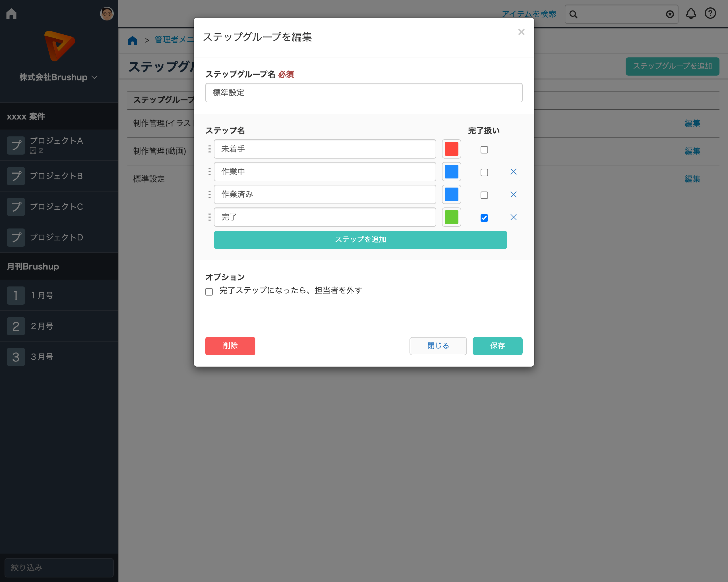Expand the 株式会社Brushup company dropdown

59,77
